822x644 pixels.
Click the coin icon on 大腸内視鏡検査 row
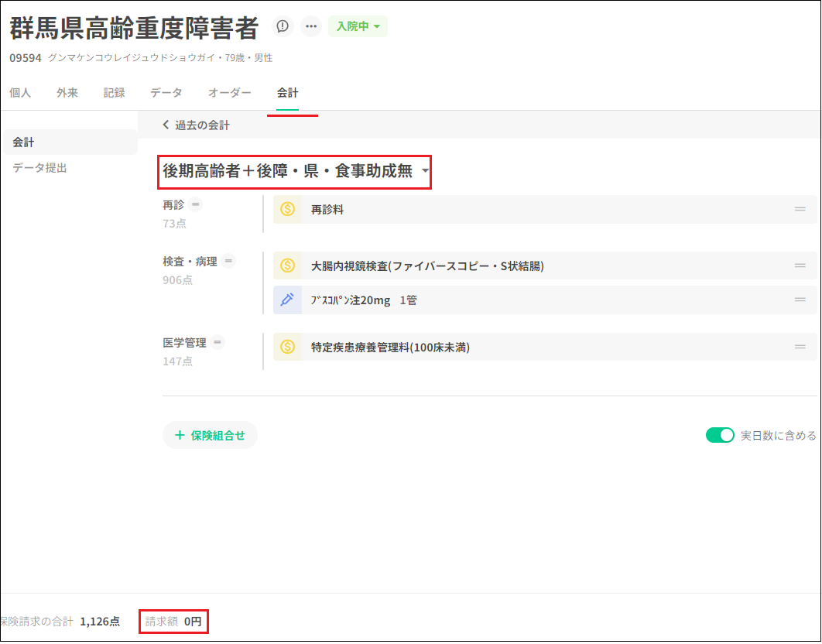(288, 266)
